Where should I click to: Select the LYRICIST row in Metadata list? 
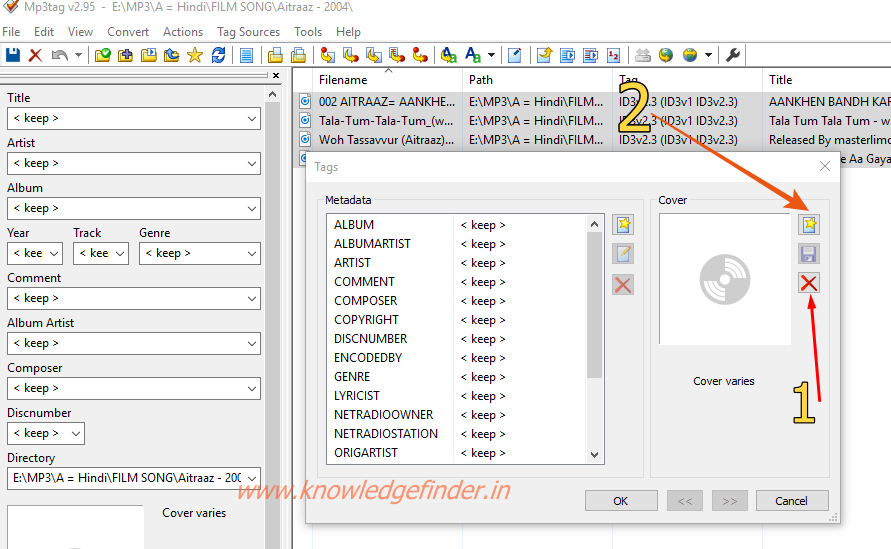tap(458, 396)
